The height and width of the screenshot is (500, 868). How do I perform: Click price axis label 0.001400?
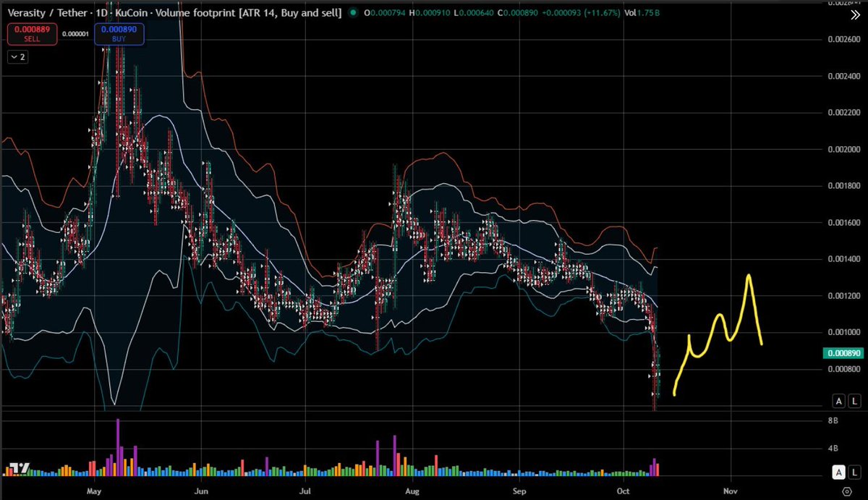pyautogui.click(x=843, y=259)
